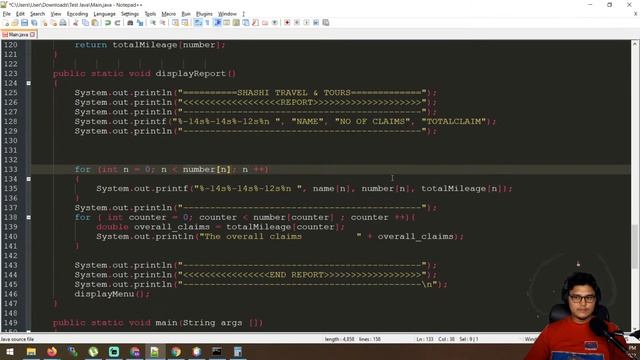Viewport: 640px width, 360px height.
Task: Open Firefox from the taskbar
Action: [52, 351]
